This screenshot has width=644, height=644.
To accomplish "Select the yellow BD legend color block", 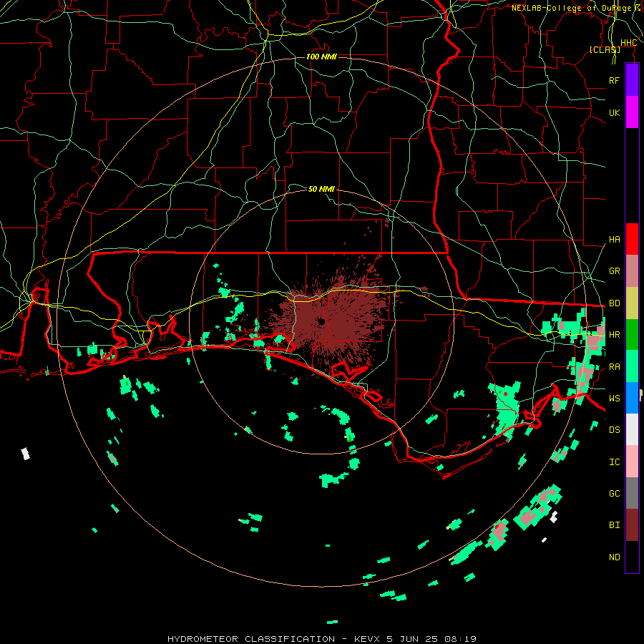I will tap(632, 303).
